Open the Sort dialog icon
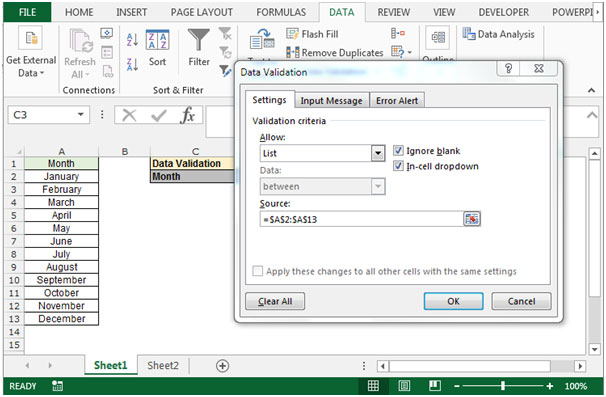 click(157, 40)
